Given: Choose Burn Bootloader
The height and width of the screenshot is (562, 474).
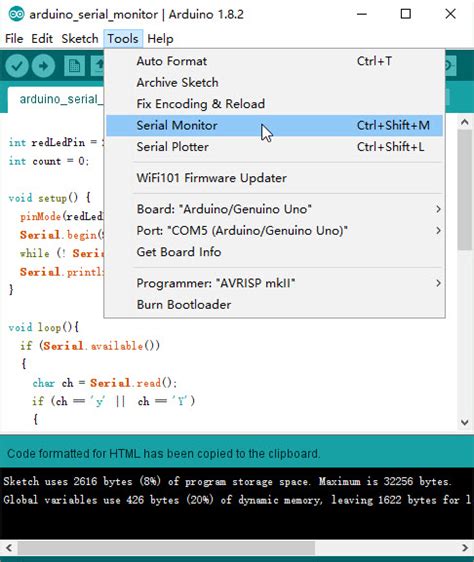Looking at the screenshot, I should coord(275,305).
